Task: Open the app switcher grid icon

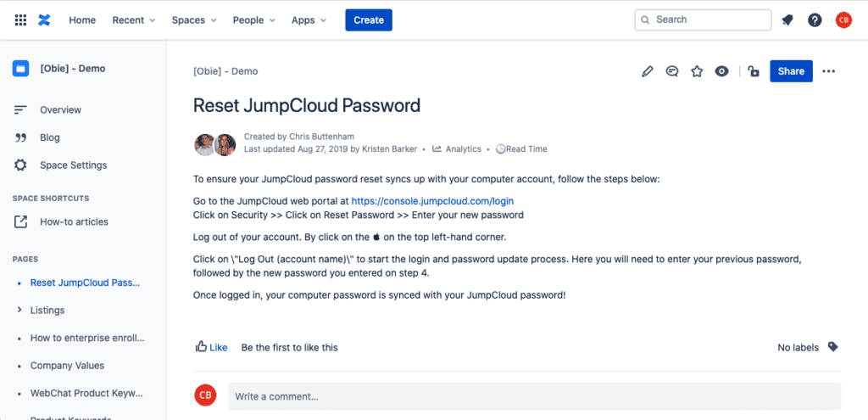Action: pyautogui.click(x=20, y=20)
